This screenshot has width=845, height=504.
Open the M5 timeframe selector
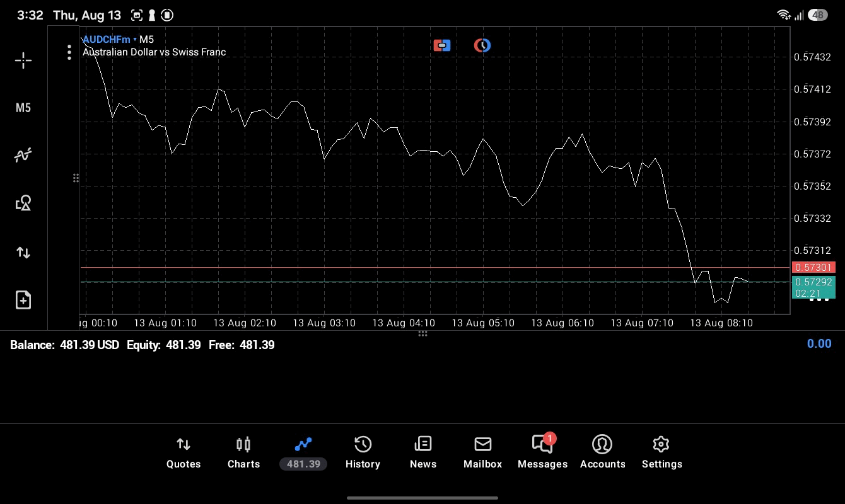(23, 108)
